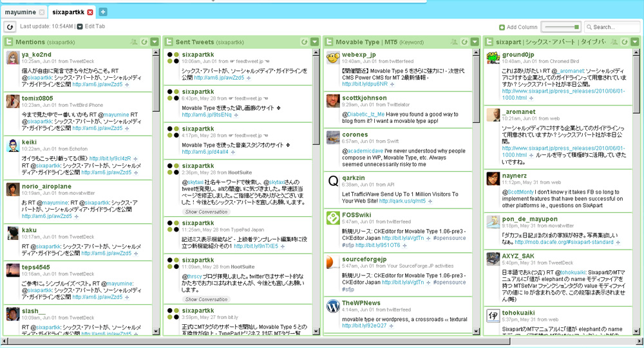Image resolution: width=644 pixels, height=348 pixels.
Task: Click the plus icon after pon_de_mayupon's dacafe link
Action: coord(618,243)
